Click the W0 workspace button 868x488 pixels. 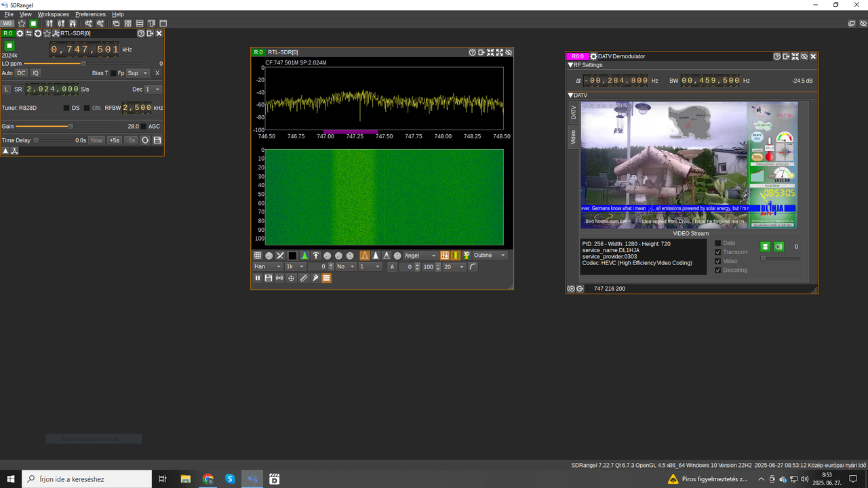(7, 23)
